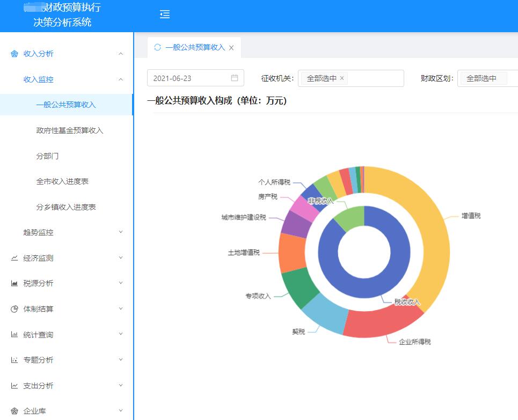Click the 体制结算 pie icon

coord(14,309)
